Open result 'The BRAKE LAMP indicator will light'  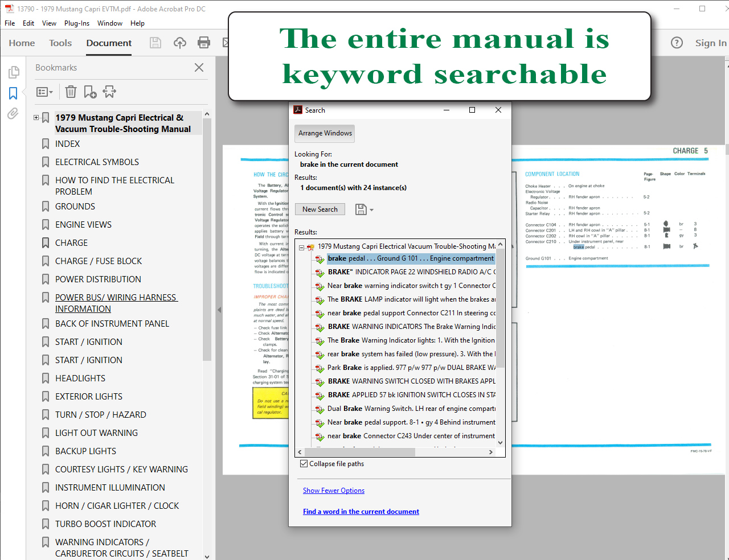click(411, 299)
